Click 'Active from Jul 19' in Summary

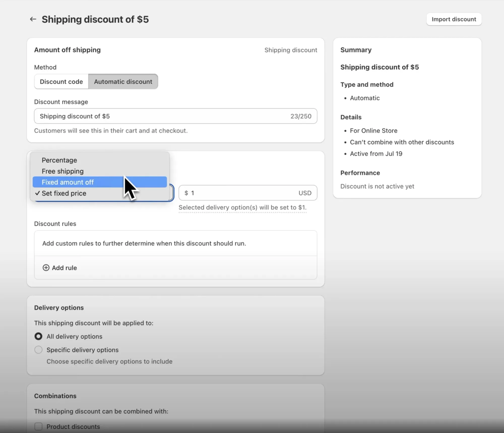click(376, 153)
